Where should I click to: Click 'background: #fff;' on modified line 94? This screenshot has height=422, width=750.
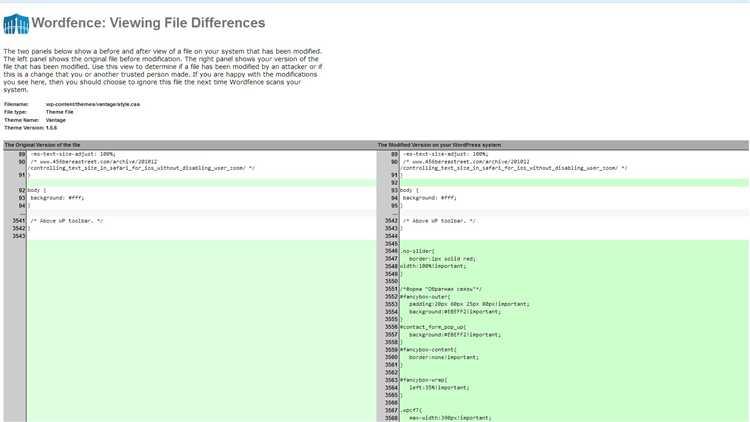point(430,198)
